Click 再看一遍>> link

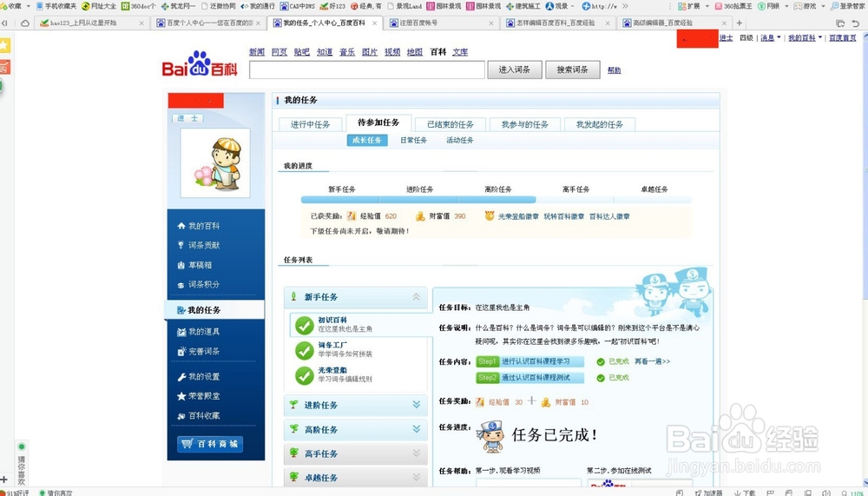click(x=652, y=361)
